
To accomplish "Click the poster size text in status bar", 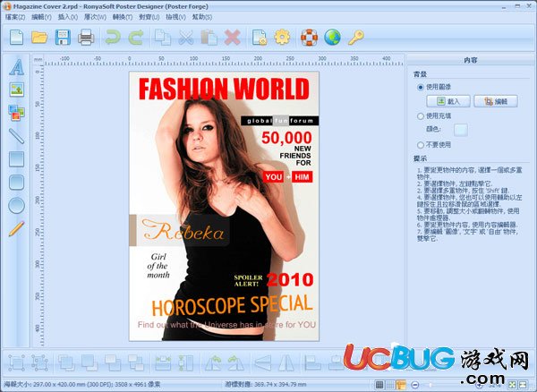I will pos(82,385).
